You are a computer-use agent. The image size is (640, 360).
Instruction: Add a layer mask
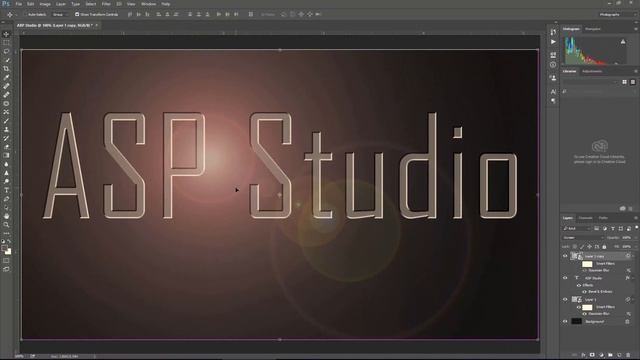[x=592, y=355]
